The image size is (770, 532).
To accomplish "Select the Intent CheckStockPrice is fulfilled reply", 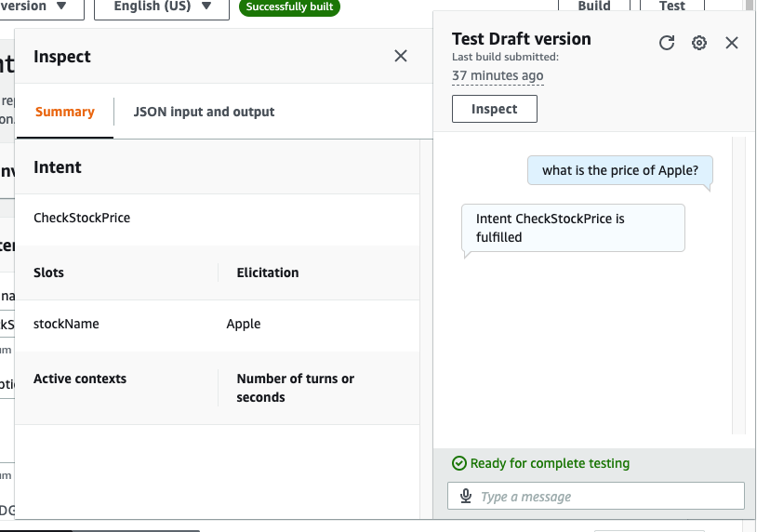I will (x=573, y=228).
